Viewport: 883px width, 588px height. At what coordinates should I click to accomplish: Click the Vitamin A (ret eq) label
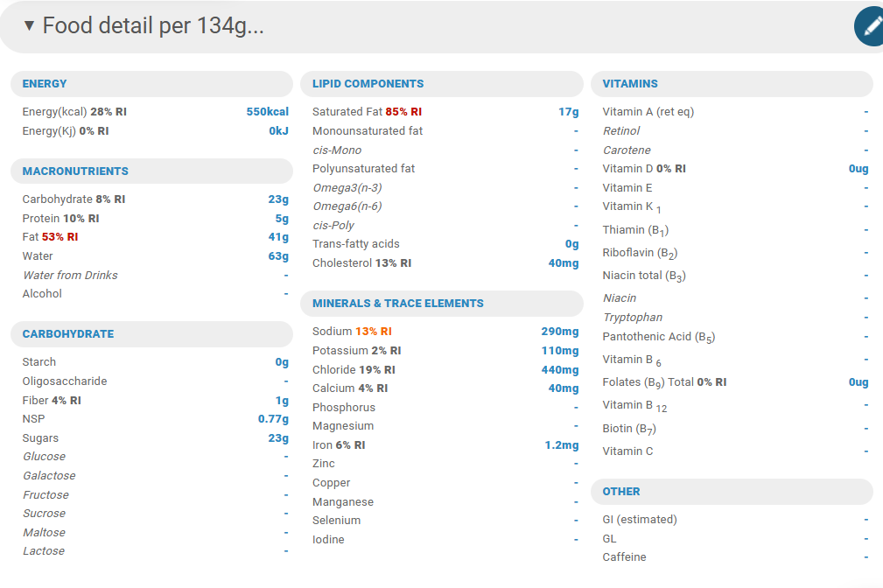click(x=648, y=112)
